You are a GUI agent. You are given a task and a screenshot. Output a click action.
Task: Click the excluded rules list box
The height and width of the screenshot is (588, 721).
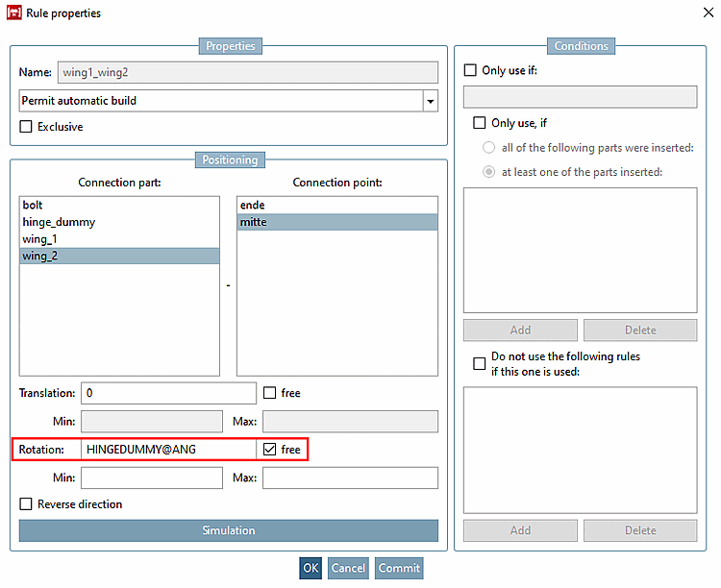click(580, 450)
